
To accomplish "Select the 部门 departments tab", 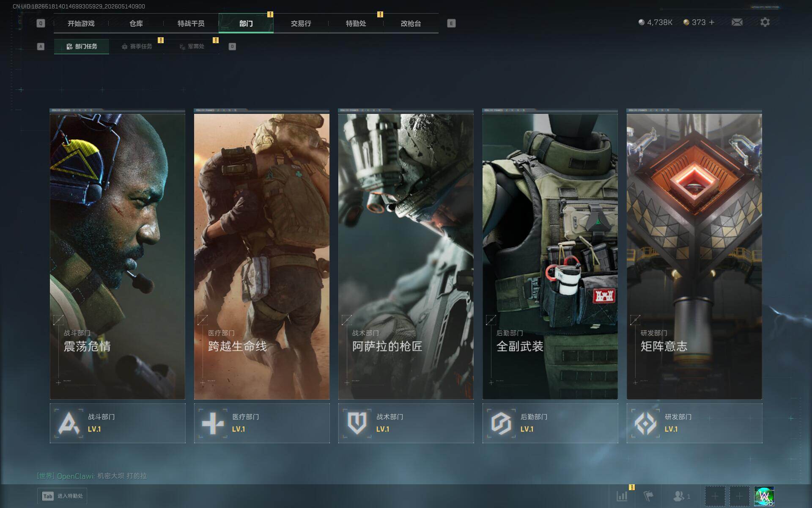I will coord(246,23).
